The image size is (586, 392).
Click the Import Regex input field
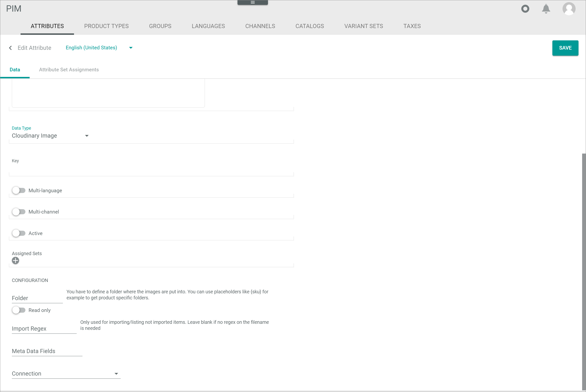pos(44,328)
